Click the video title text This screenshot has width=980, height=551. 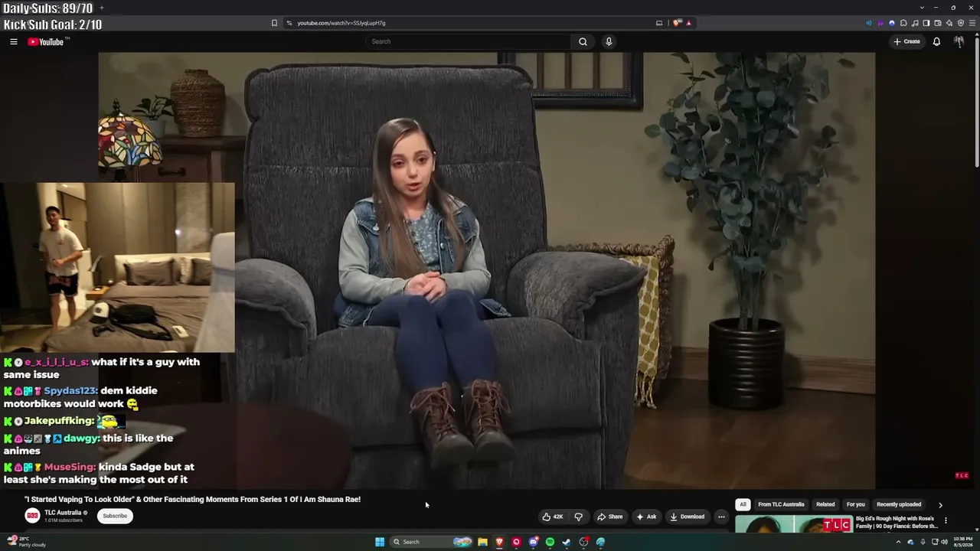pyautogui.click(x=192, y=499)
